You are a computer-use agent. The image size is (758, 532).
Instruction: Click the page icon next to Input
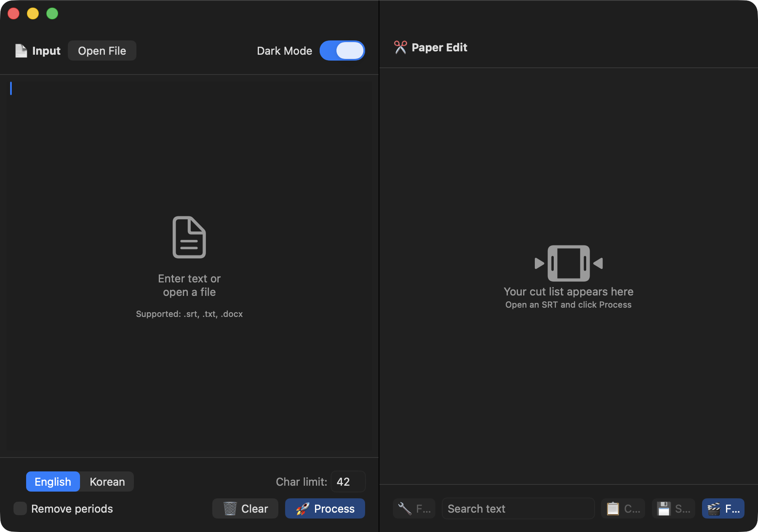point(21,51)
